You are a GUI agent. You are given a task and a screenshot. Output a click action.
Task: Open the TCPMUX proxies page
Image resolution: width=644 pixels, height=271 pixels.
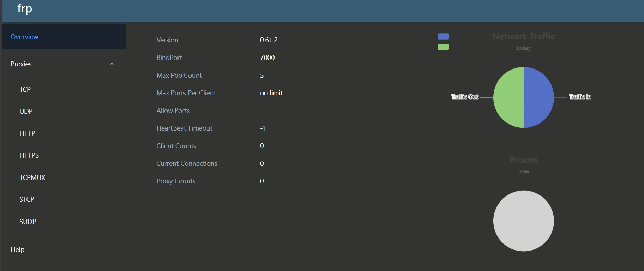click(32, 177)
